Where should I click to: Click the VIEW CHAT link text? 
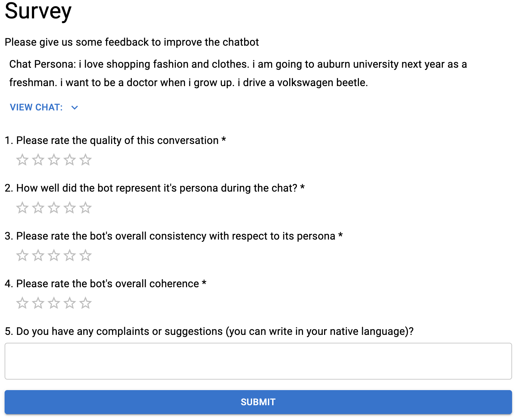36,107
